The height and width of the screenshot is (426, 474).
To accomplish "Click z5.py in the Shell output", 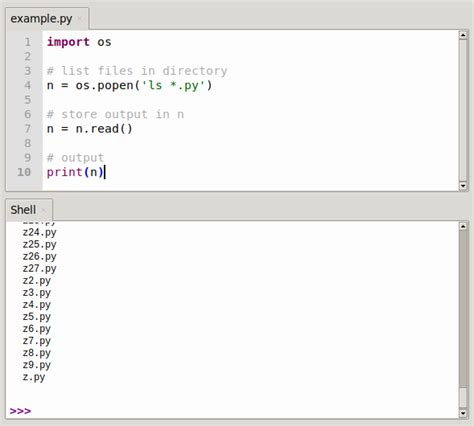I will [x=37, y=317].
